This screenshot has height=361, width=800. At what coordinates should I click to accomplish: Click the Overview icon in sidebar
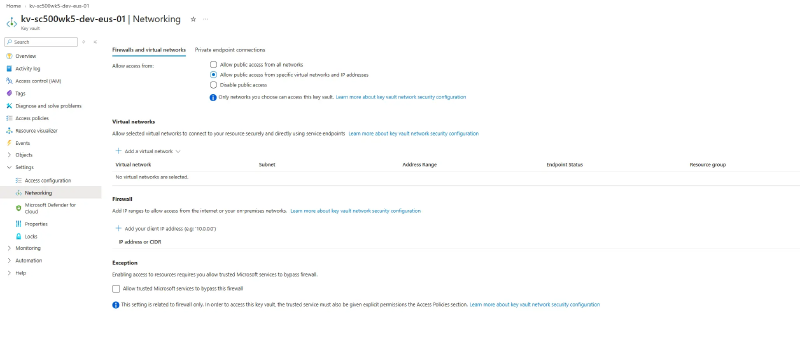(9, 56)
